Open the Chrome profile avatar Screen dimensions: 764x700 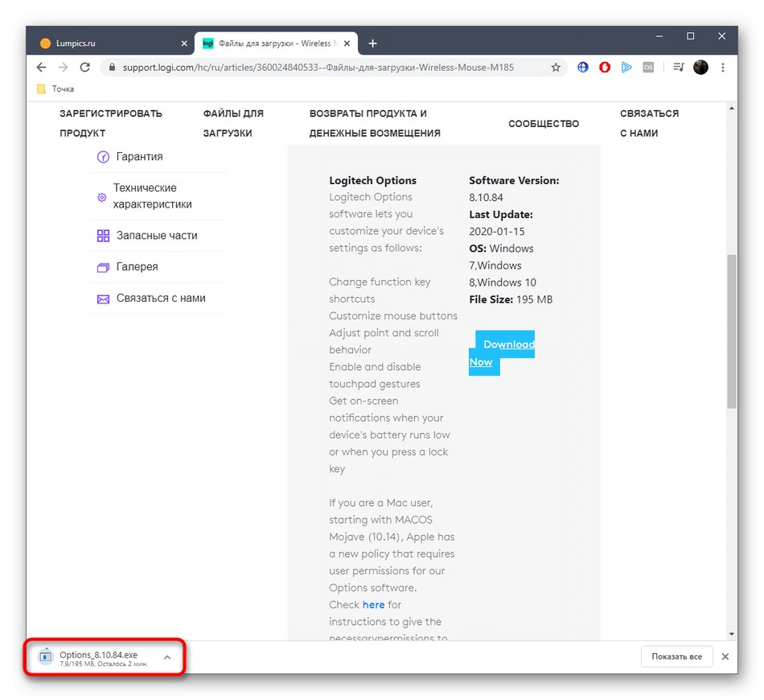pyautogui.click(x=700, y=68)
